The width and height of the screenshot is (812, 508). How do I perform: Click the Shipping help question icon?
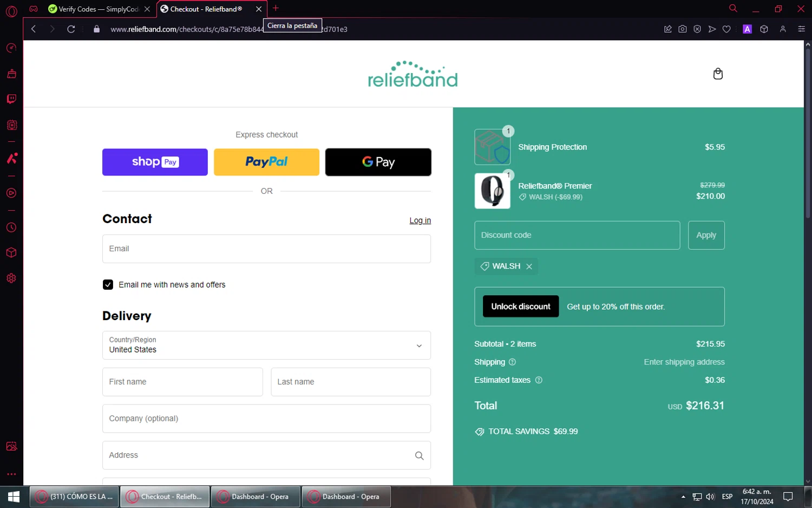[512, 362]
